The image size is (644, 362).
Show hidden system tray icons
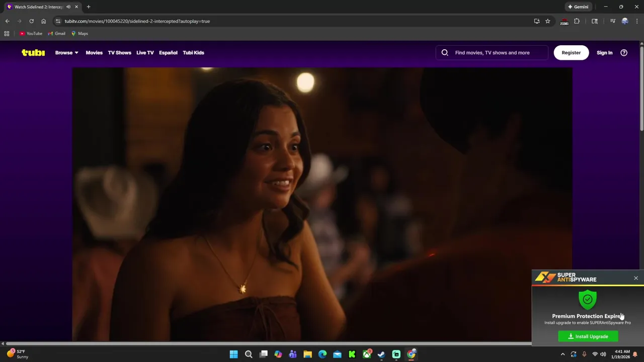(x=563, y=354)
